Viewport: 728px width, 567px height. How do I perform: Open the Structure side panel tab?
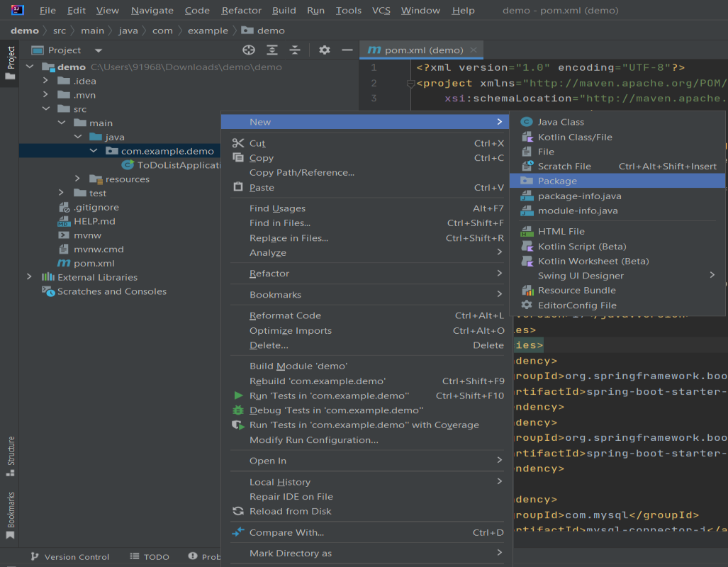tap(10, 456)
